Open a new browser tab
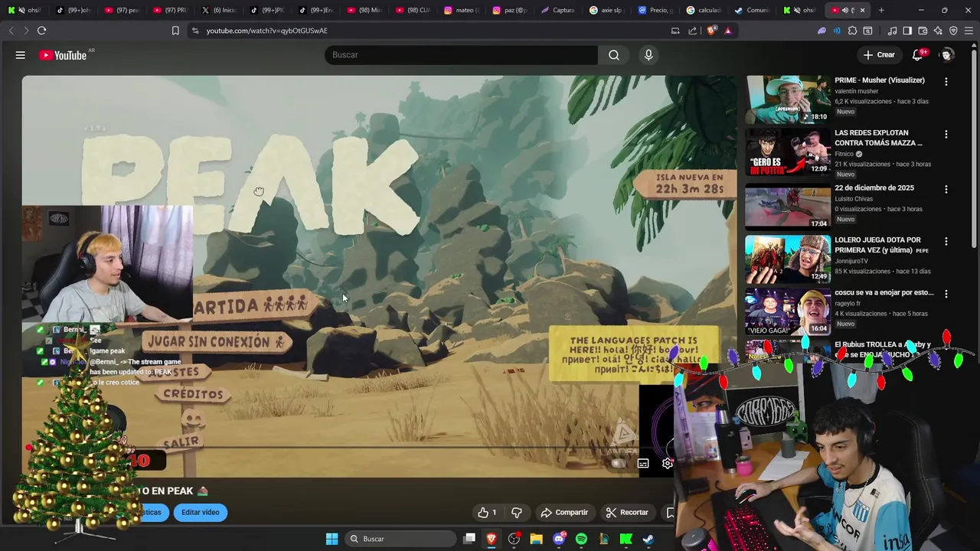Viewport: 980px width, 551px height. point(881,10)
